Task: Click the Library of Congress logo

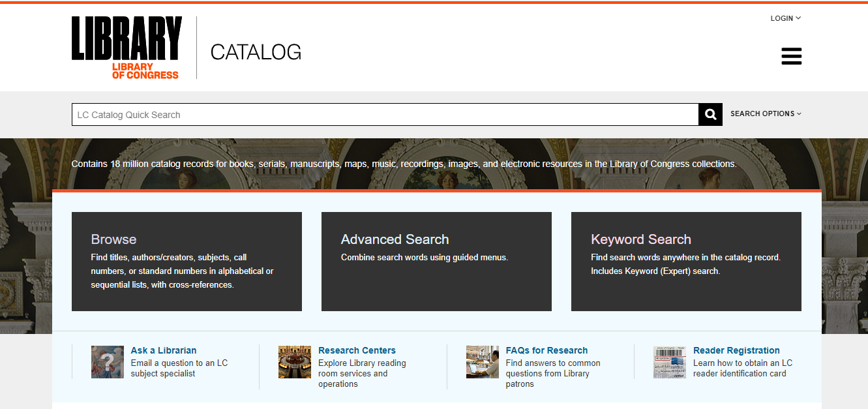Action: [x=127, y=48]
